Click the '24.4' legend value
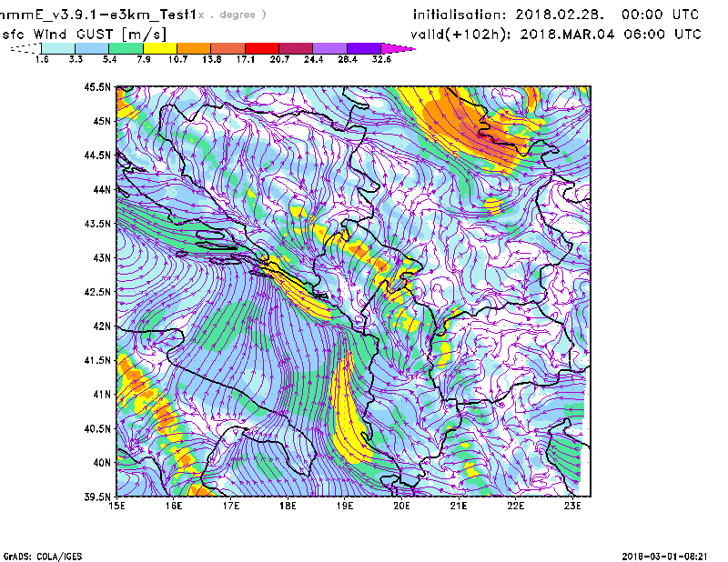This screenshot has height=562, width=728. click(x=313, y=59)
